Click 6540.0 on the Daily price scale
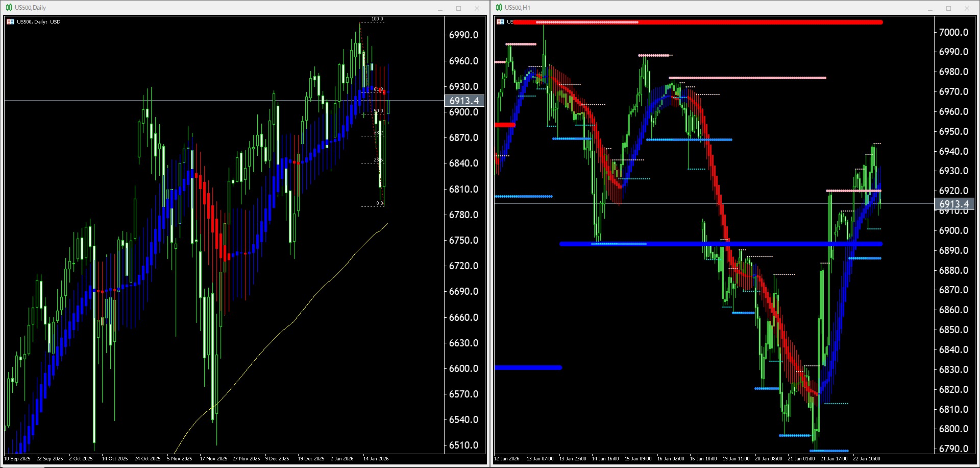980x468 pixels. coord(464,419)
